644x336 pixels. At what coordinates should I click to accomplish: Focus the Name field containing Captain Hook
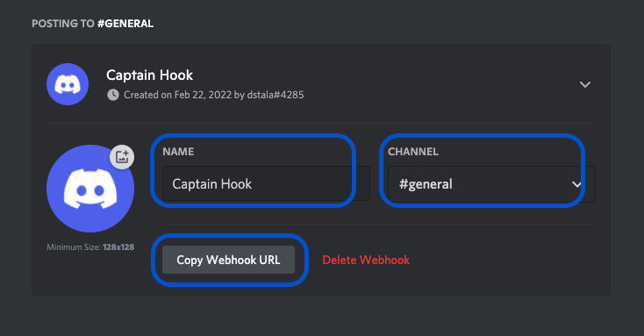click(266, 183)
